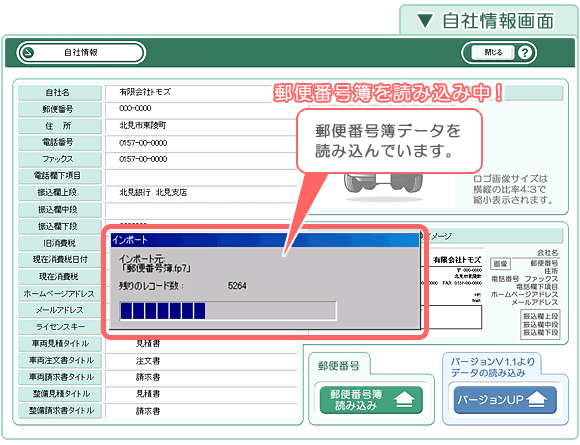
Task: Click the 振込欄上段 field with 北見銀行
Action: click(x=202, y=193)
